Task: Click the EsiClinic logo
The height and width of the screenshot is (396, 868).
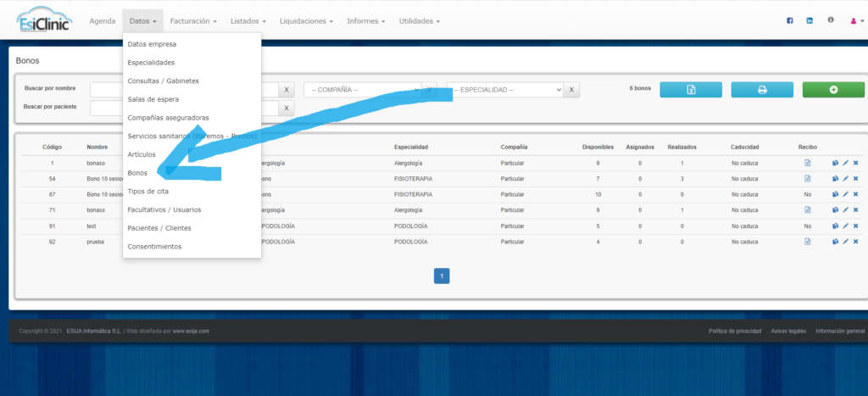Action: click(45, 20)
